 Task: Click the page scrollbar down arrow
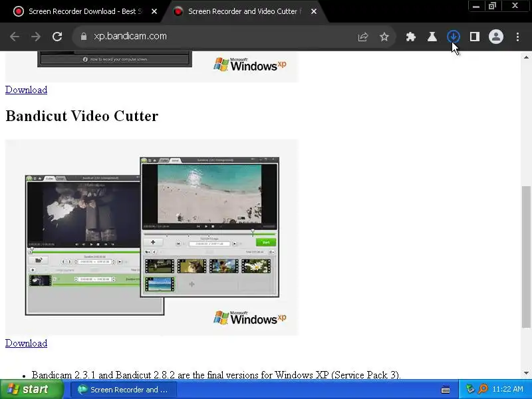point(526,373)
